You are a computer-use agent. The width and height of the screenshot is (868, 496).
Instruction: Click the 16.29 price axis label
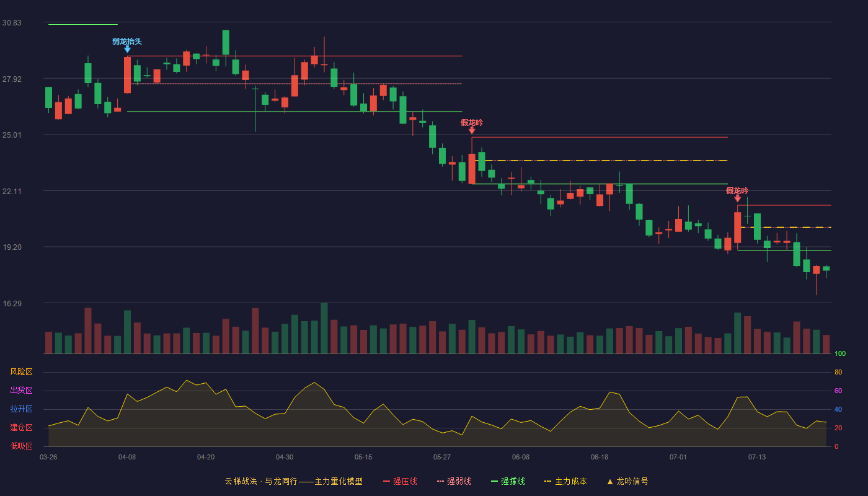[12, 303]
